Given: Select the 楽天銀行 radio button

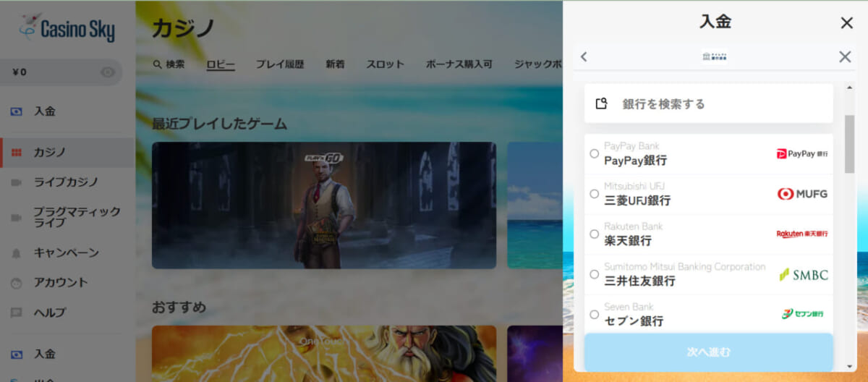Looking at the screenshot, I should click(x=594, y=234).
